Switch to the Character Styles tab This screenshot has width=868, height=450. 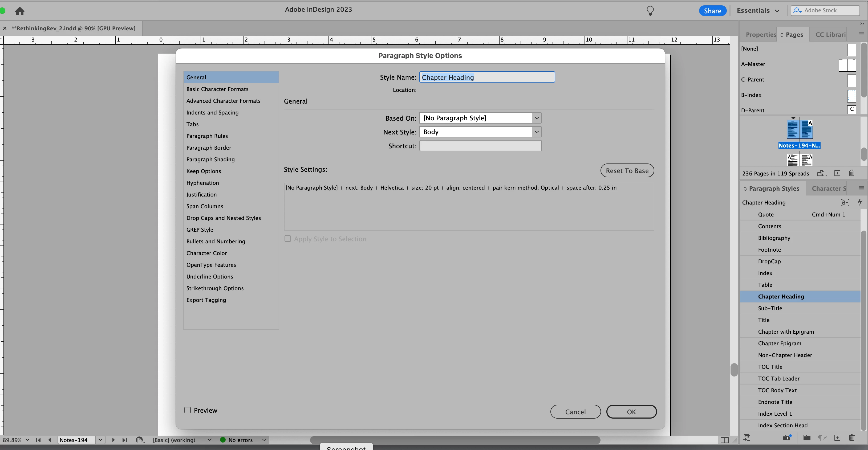tap(829, 189)
